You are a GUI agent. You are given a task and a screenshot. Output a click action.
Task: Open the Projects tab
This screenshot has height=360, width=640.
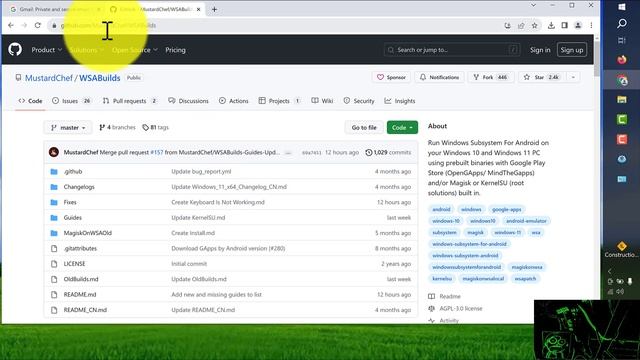tap(280, 101)
